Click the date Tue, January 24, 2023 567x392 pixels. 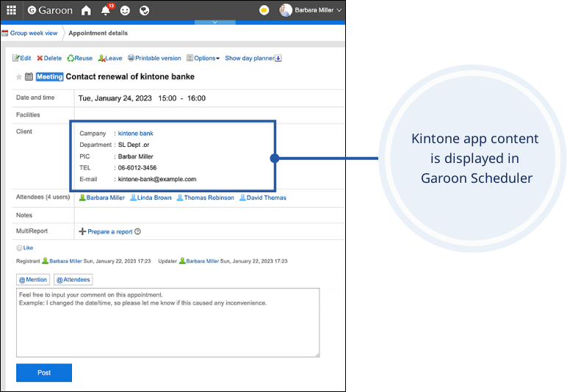click(115, 98)
